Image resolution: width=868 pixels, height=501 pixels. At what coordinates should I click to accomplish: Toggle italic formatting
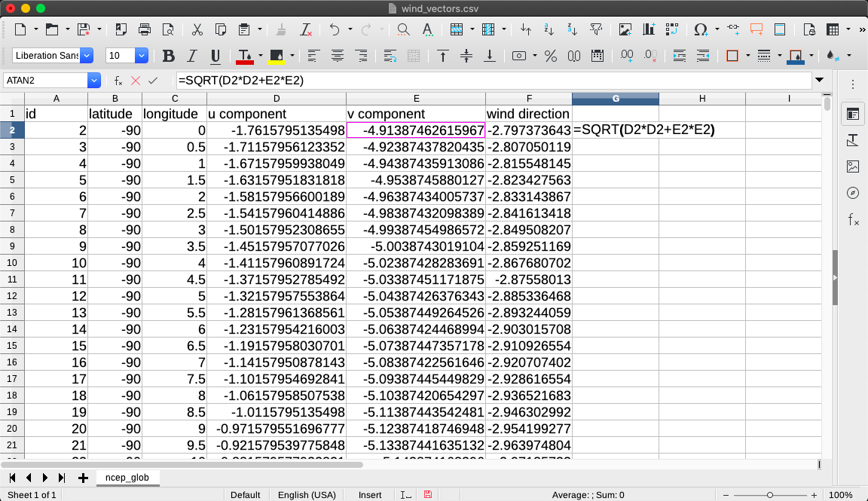[192, 56]
